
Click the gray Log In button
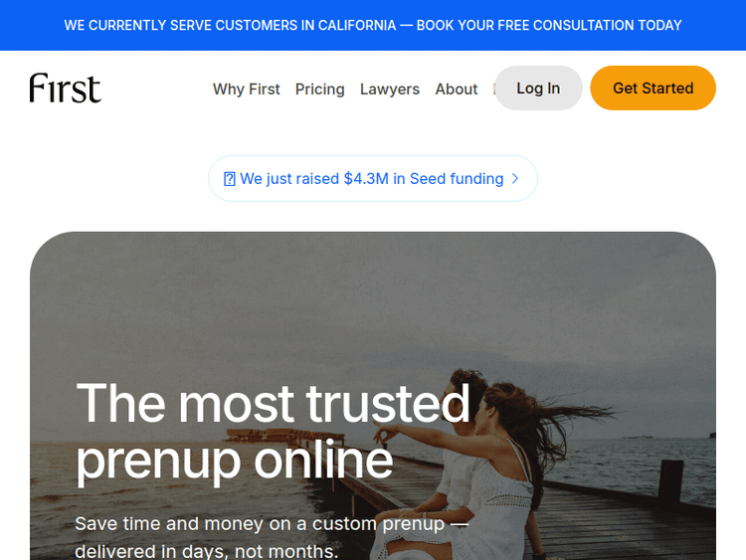(538, 88)
